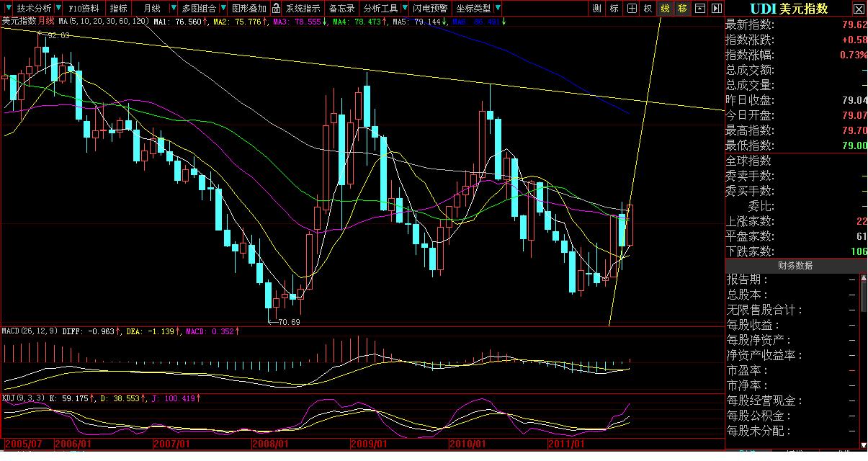
Task: Click the 昨日收盘 value 79.04
Action: pyautogui.click(x=854, y=100)
